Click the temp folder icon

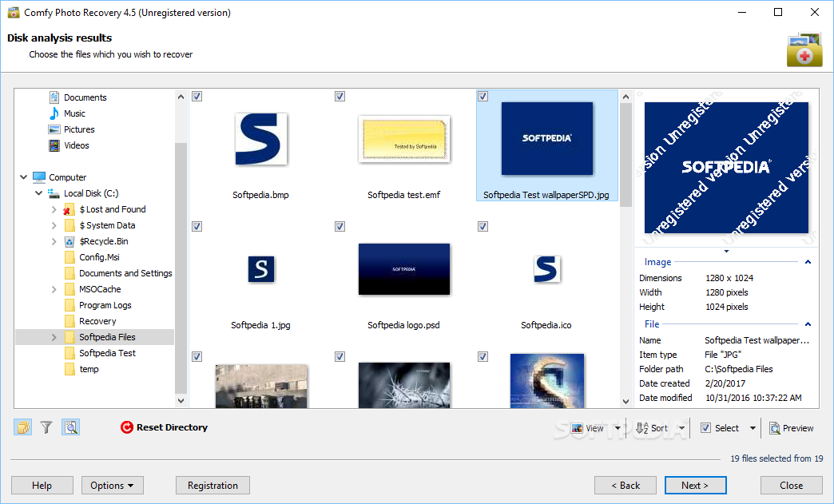(x=69, y=369)
